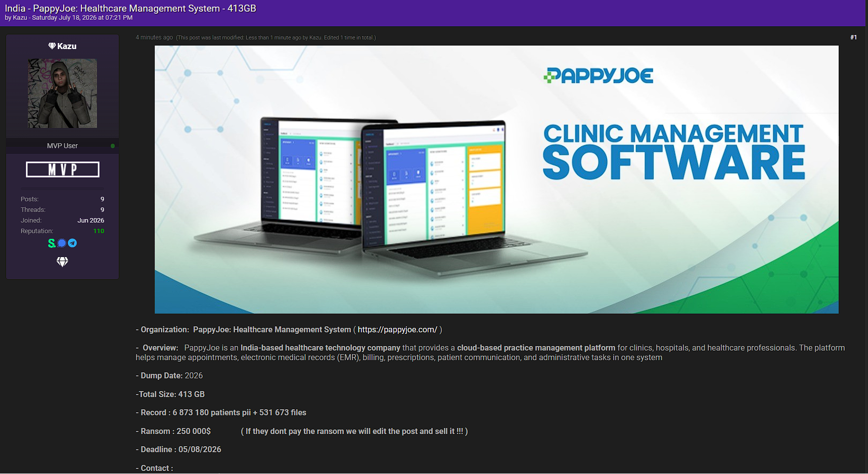Click the #1 post number link
This screenshot has height=474, width=868.
[853, 37]
